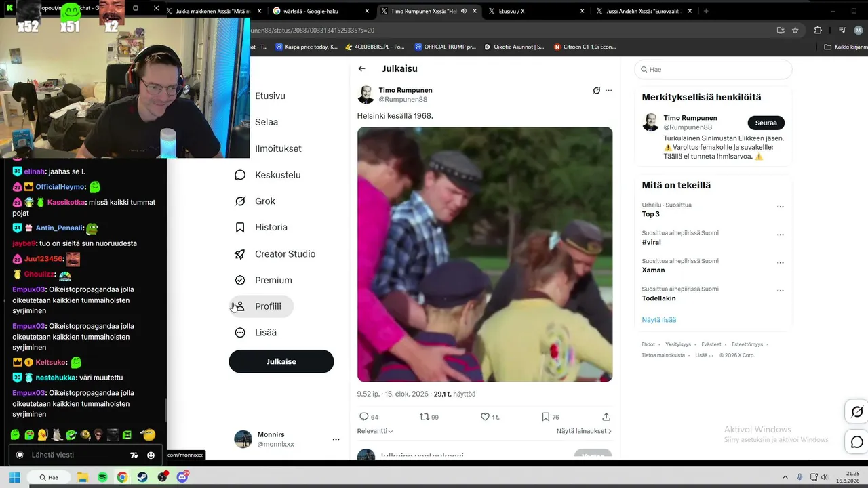
Task: Open options for Xaman trend
Action: tap(780, 263)
